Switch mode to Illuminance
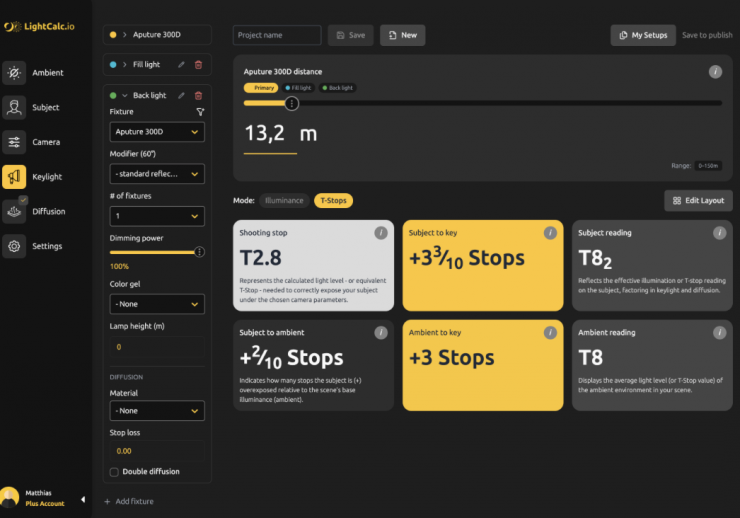The width and height of the screenshot is (740, 518). coord(284,200)
